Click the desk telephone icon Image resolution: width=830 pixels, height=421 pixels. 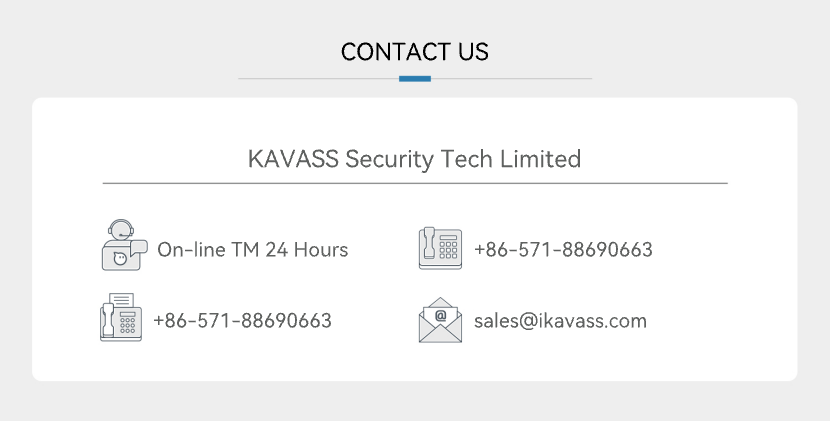[x=440, y=248]
